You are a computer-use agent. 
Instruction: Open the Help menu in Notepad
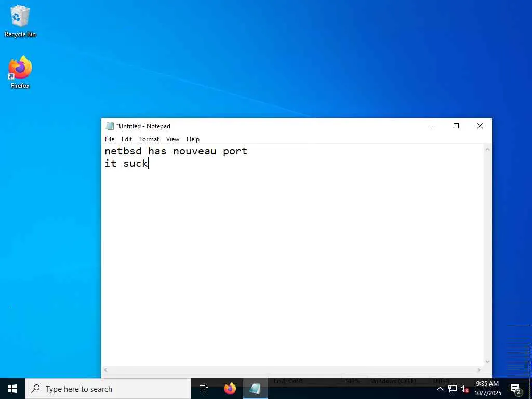point(193,139)
